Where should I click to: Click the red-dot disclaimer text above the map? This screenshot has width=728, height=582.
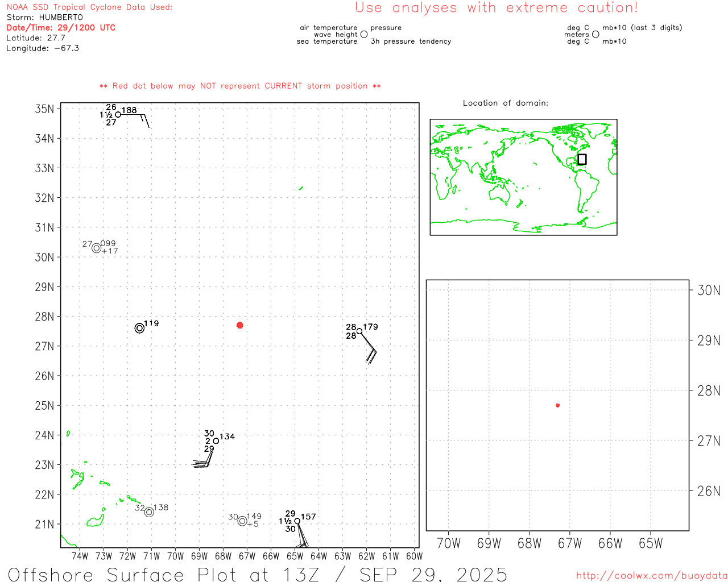(x=240, y=86)
